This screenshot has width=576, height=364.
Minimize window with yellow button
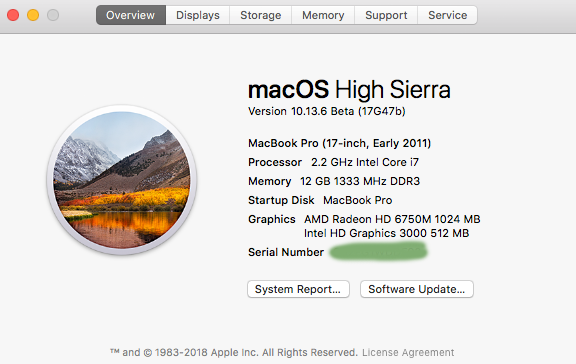click(x=33, y=15)
